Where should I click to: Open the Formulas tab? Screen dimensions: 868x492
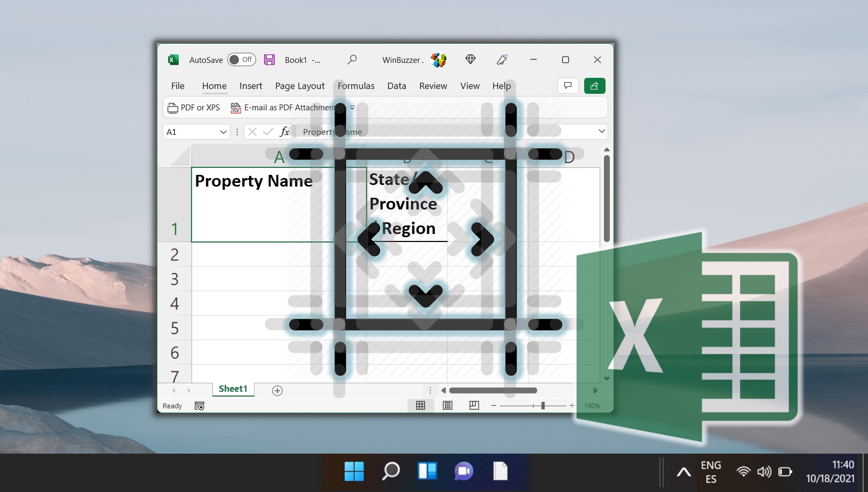pos(356,86)
